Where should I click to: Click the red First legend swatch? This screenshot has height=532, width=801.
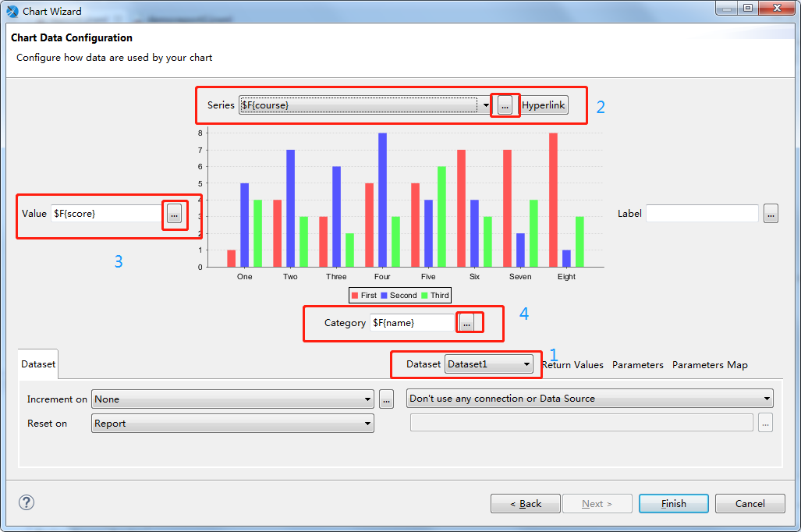pos(356,295)
